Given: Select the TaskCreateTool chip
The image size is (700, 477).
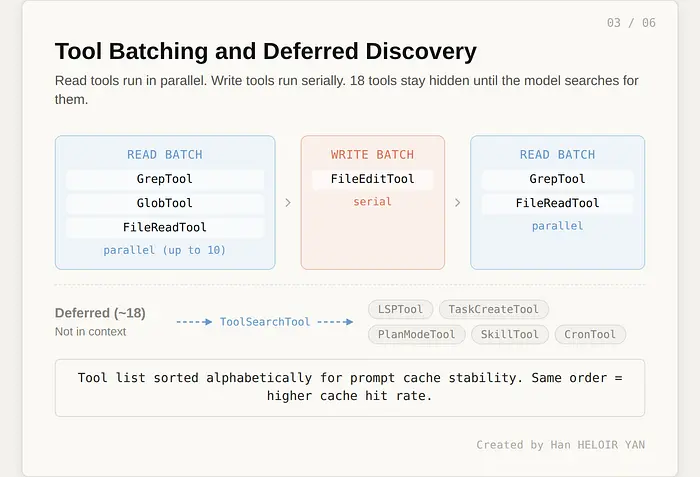Looking at the screenshot, I should pos(494,310).
